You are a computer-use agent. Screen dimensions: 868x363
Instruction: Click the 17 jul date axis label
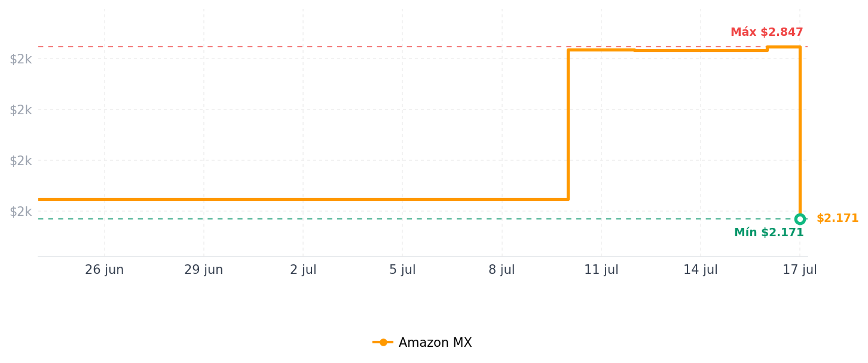[x=800, y=270]
